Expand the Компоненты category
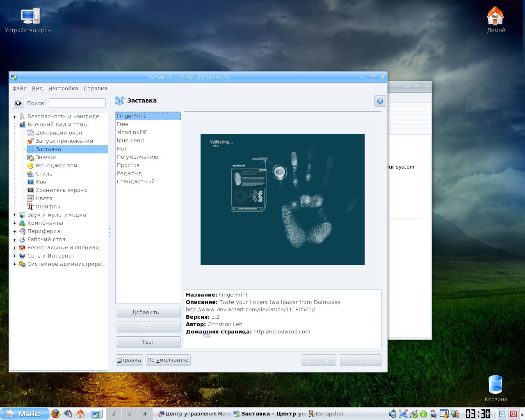 [14, 223]
